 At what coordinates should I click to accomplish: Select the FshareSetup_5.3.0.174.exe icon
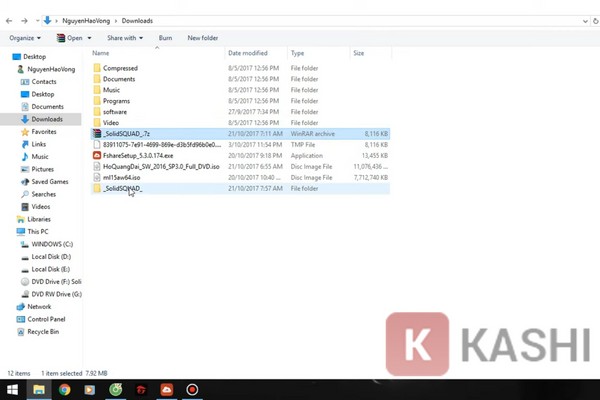pos(97,155)
